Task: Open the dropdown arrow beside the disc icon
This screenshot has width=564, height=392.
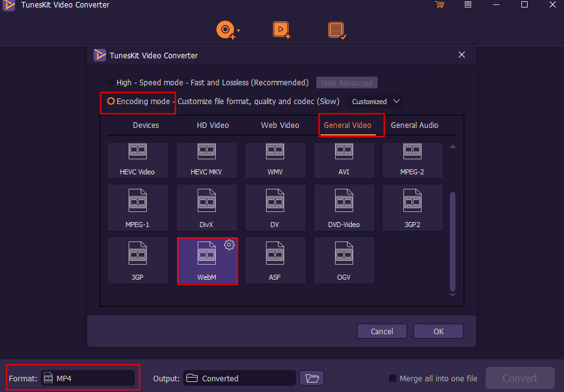Action: pos(238,31)
